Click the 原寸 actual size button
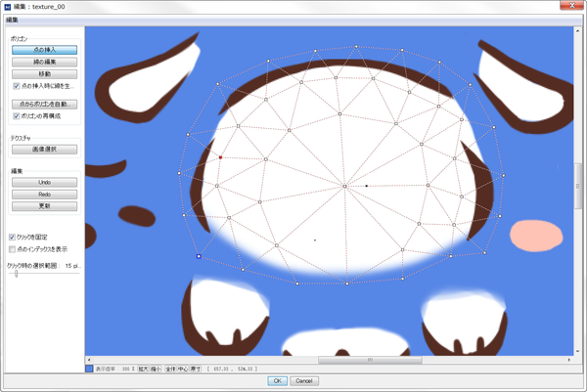This screenshot has height=392, width=587. (196, 369)
